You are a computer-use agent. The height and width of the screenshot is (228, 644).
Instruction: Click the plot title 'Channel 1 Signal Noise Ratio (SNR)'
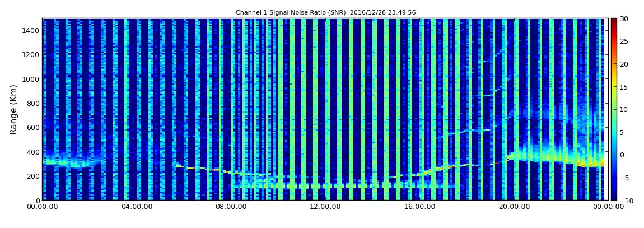click(326, 12)
